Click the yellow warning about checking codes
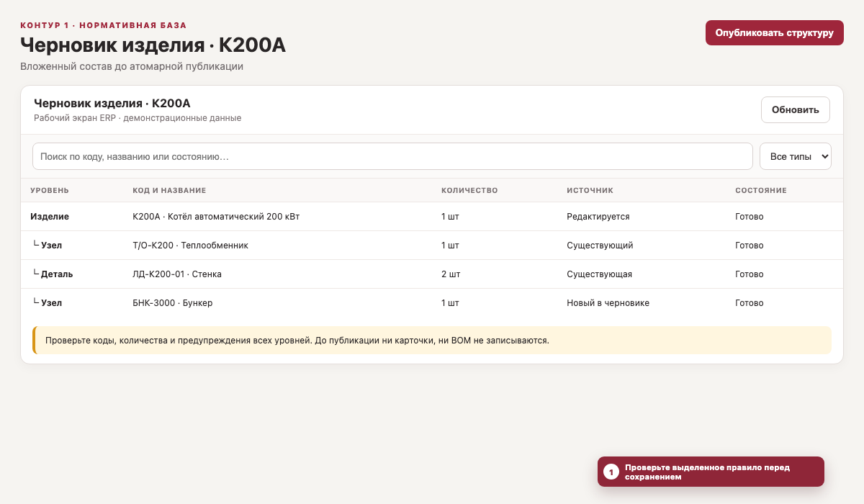Screen dimensions: 864x504 pyautogui.click(x=432, y=340)
